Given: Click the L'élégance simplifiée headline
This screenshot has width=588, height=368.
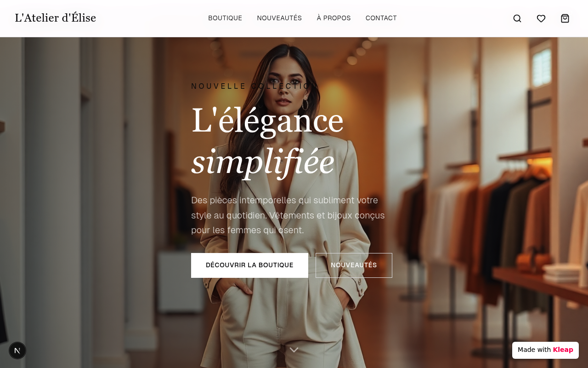Looking at the screenshot, I should [267, 141].
